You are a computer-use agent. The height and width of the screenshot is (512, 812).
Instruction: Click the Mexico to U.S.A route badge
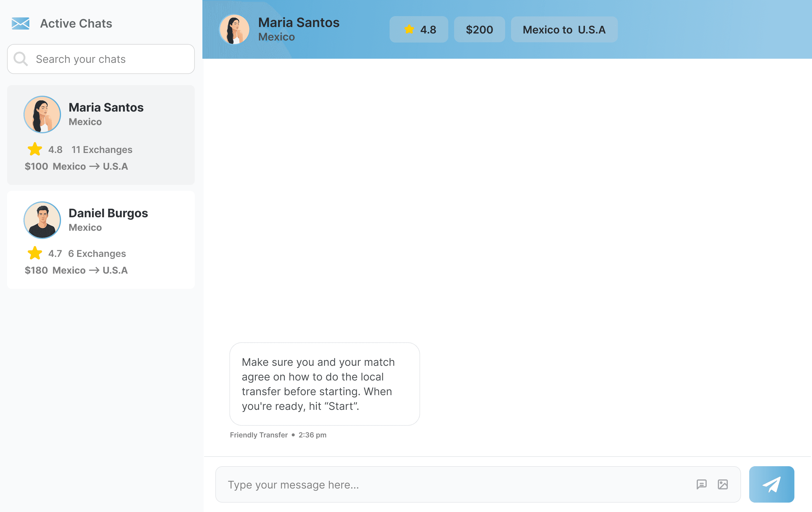(564, 29)
